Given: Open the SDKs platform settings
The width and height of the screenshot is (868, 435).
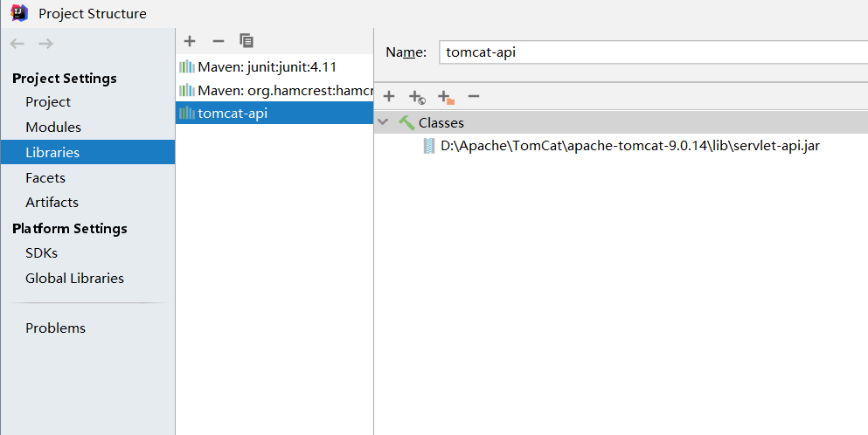Looking at the screenshot, I should pos(41,253).
